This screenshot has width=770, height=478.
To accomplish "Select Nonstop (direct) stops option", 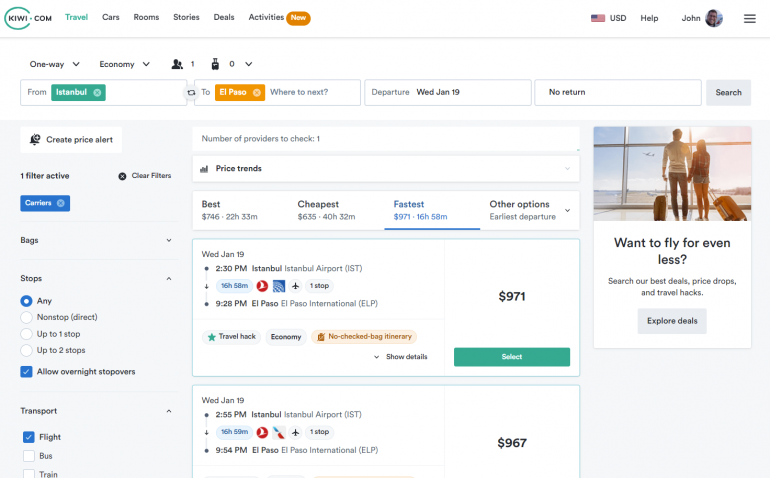I will 27,317.
